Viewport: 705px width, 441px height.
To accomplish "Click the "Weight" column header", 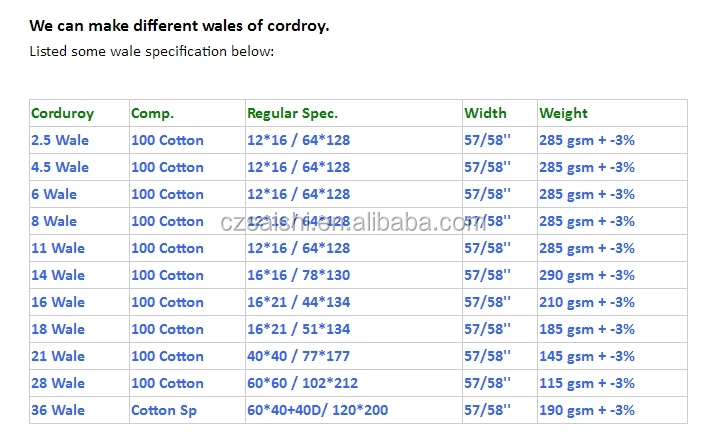I will (563, 113).
